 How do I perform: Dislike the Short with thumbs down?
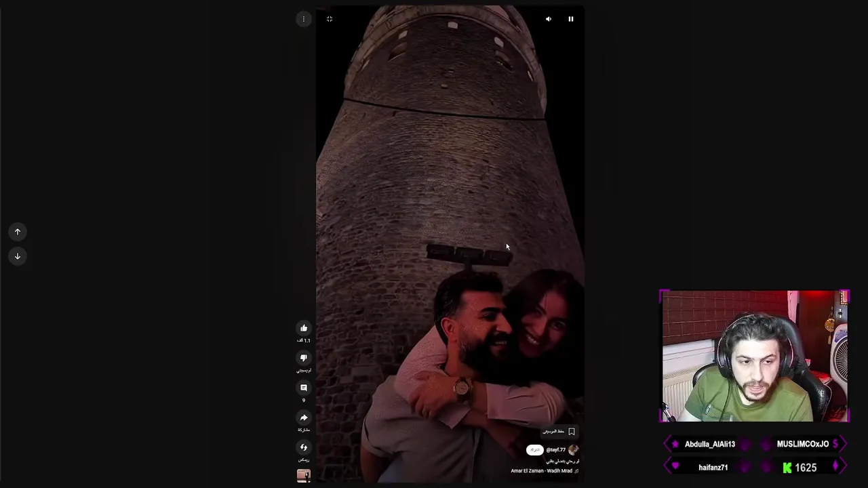304,358
